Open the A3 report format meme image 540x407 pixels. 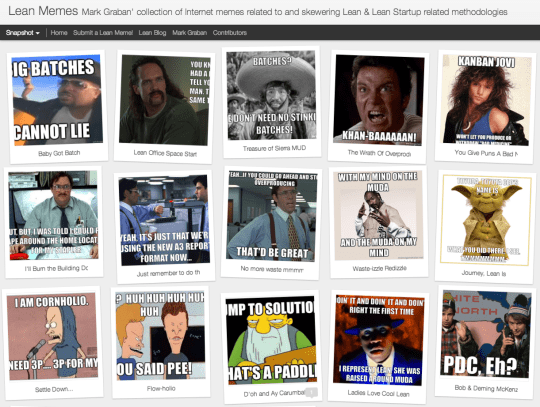click(164, 220)
